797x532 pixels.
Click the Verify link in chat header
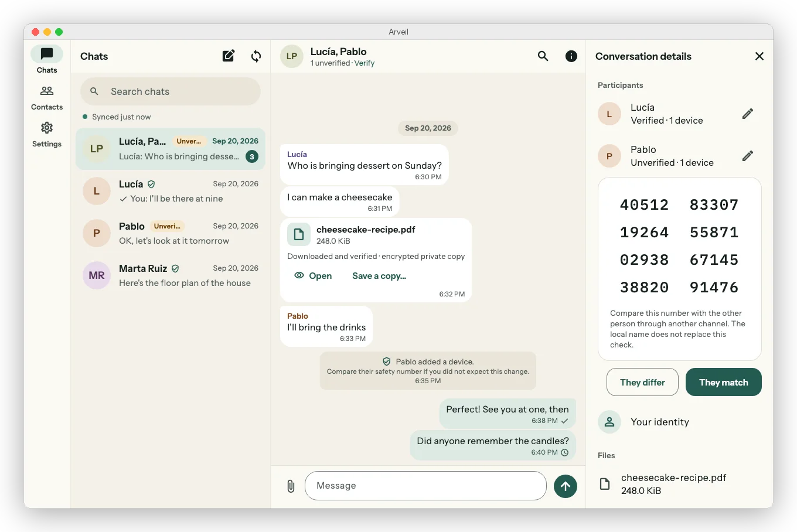point(365,63)
